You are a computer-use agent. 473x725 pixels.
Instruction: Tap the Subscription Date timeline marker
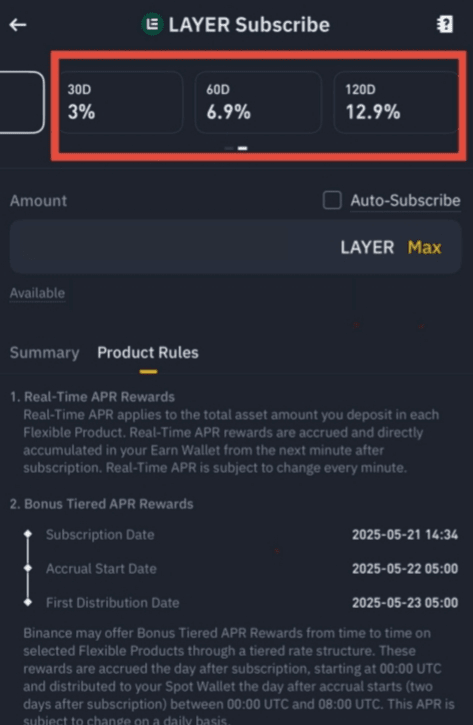pyautogui.click(x=28, y=534)
